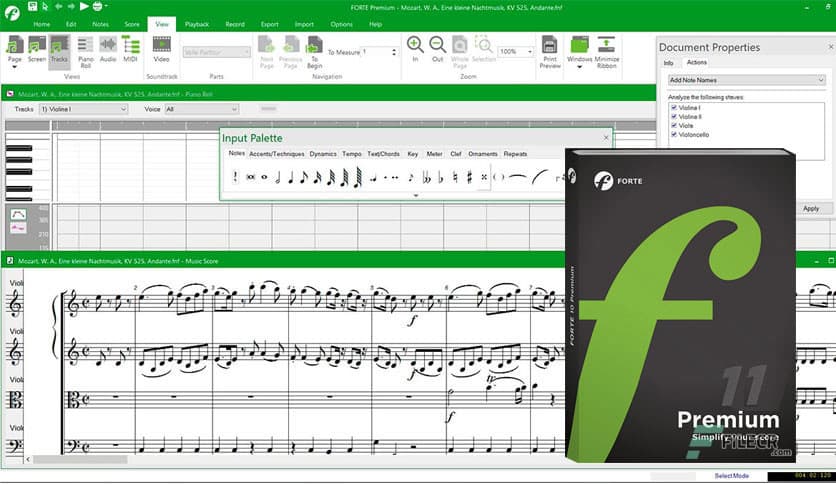Click the print icon in quick access toolbar
The image size is (836, 484).
pyautogui.click(x=97, y=6)
